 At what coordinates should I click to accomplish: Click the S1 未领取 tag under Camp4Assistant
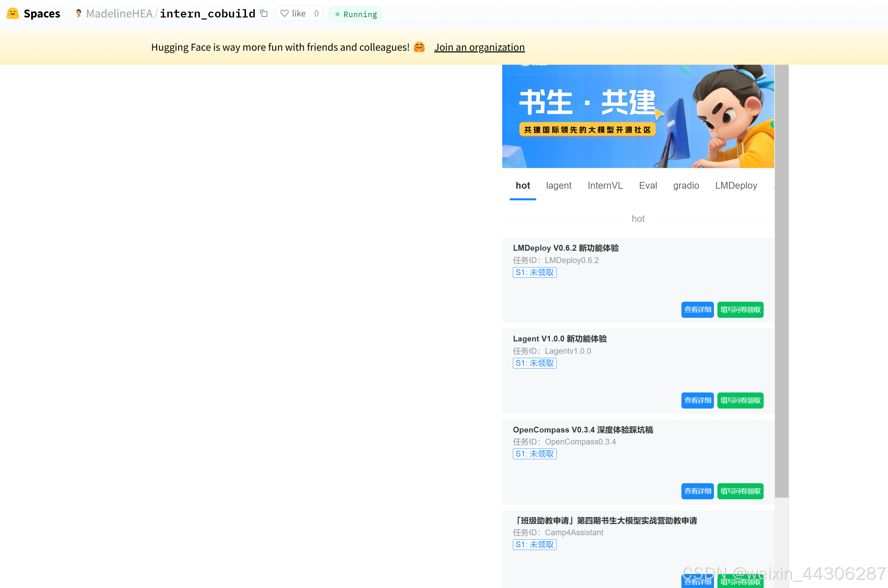(x=534, y=545)
